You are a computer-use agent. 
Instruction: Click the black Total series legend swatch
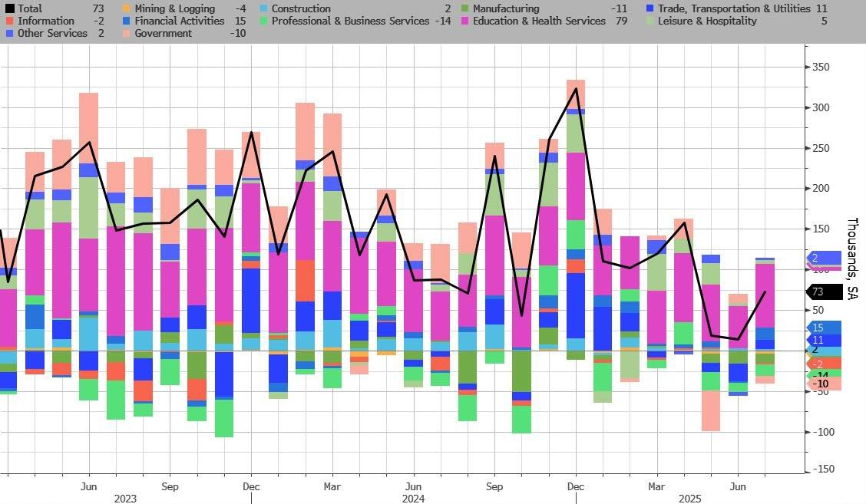point(10,9)
